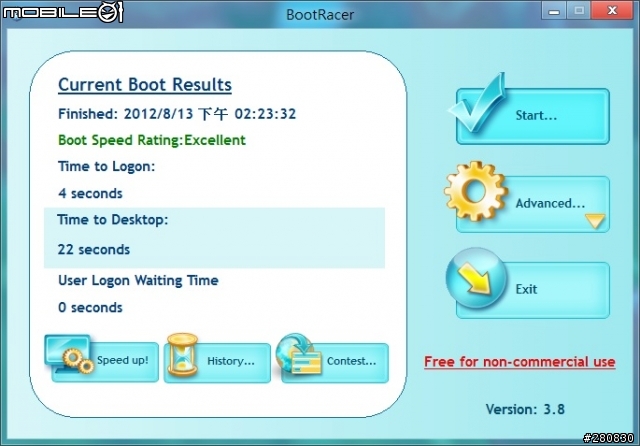Click User Logon Waiting Time label

click(138, 280)
